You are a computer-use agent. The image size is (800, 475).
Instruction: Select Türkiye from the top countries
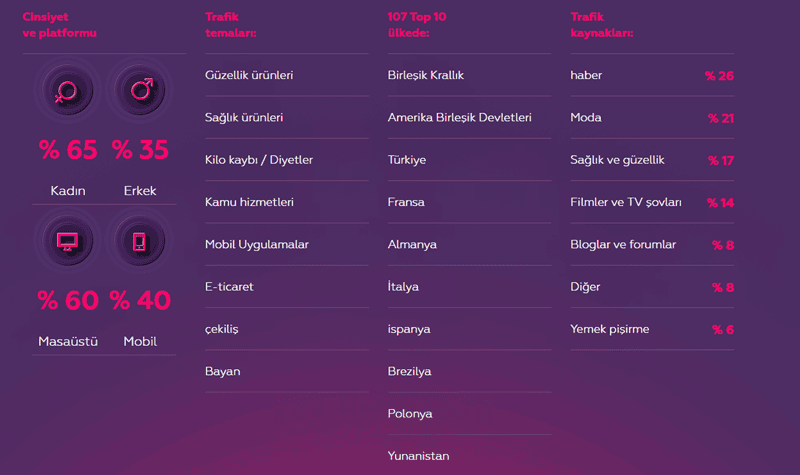click(x=407, y=160)
